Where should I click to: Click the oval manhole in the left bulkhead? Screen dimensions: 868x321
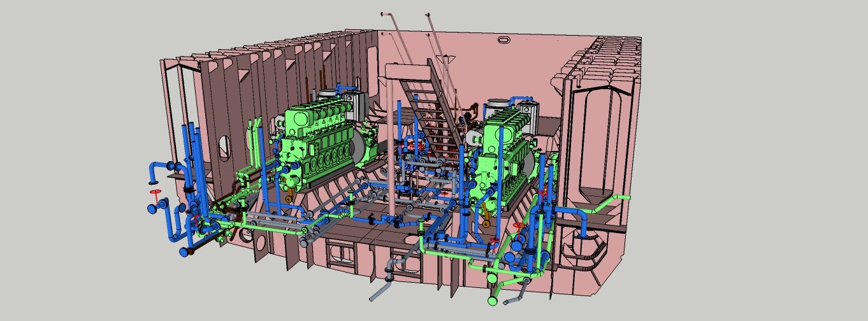[x=224, y=145]
